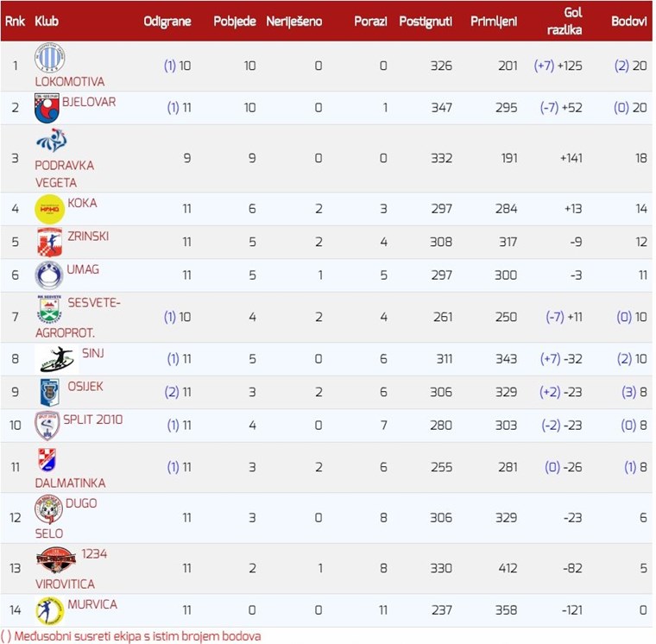656x644 pixels.
Task: Click the Klub column header
Action: [x=47, y=22]
